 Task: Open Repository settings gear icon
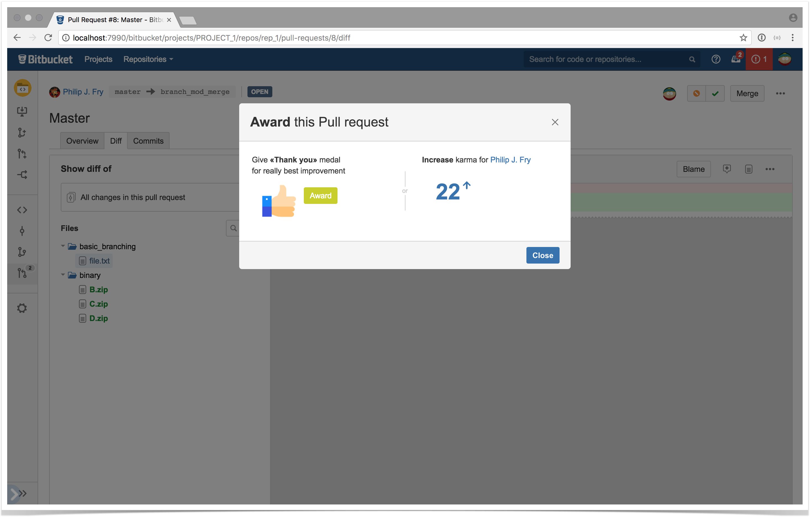[22, 308]
